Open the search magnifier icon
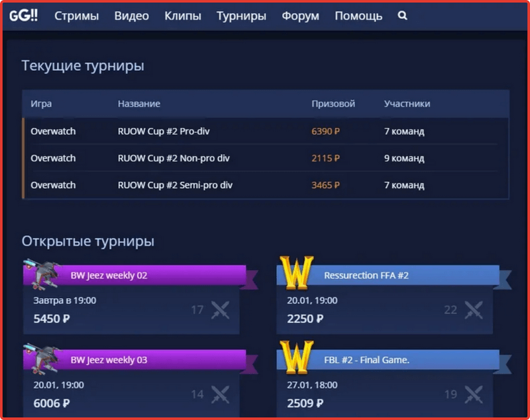 tap(402, 15)
